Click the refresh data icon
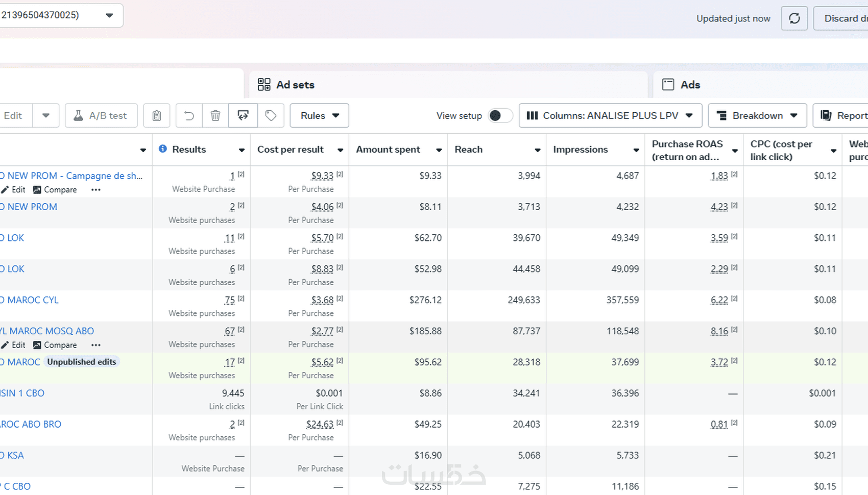Viewport: 868px width, 495px height. [794, 18]
